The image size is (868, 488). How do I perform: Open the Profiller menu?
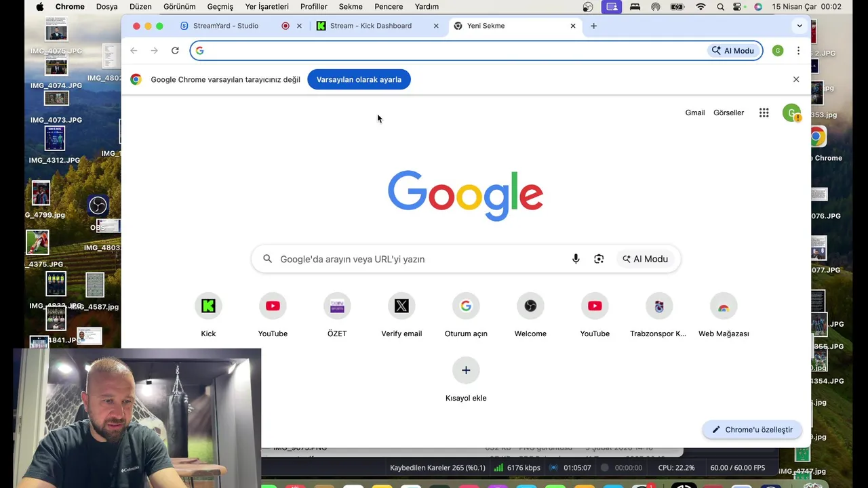point(314,7)
